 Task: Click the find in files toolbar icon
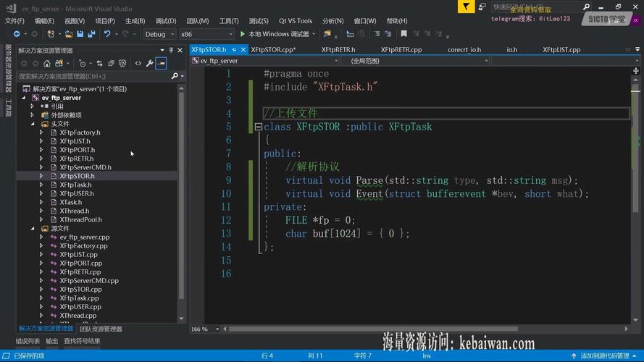(327, 34)
